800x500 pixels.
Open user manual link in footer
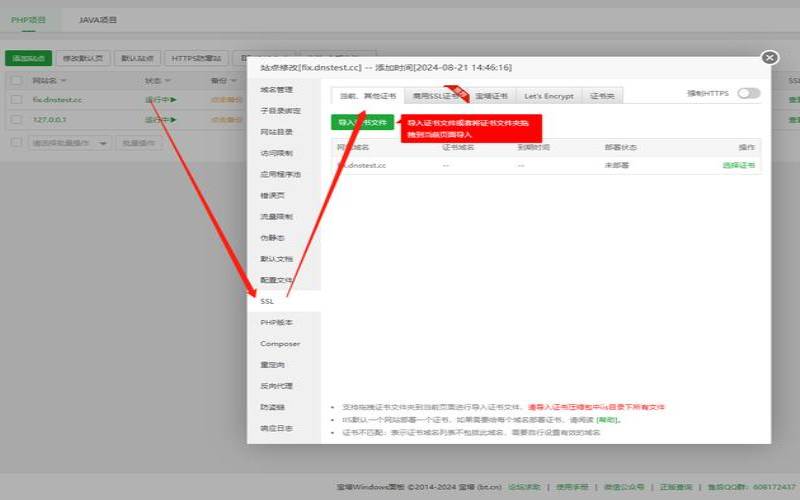click(572, 487)
